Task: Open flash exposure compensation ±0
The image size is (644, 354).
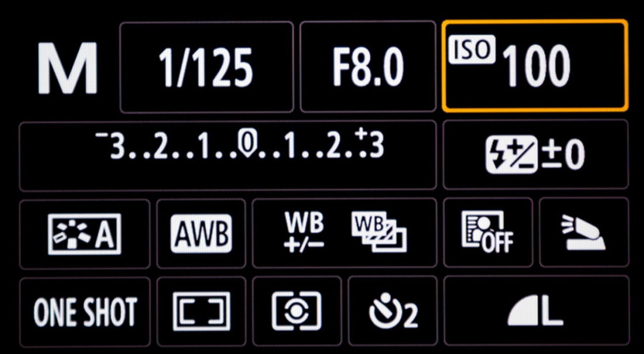Action: (x=535, y=154)
